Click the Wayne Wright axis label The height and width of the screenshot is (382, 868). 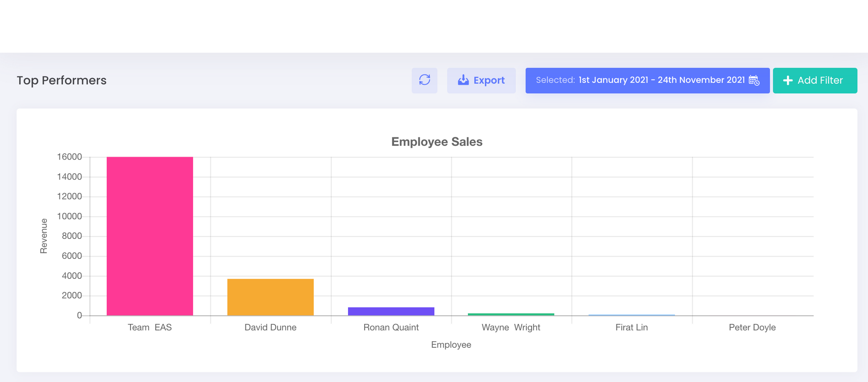tap(511, 327)
